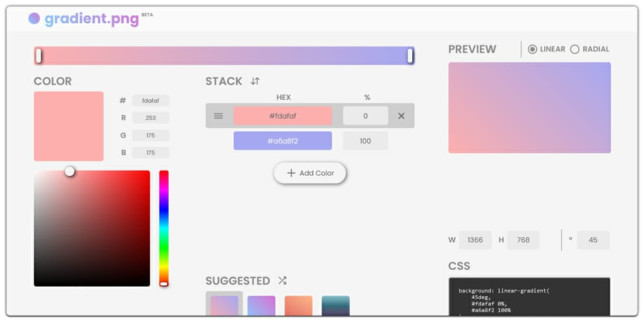Select the LINEAR gradient option
644x322 pixels.
click(x=533, y=49)
